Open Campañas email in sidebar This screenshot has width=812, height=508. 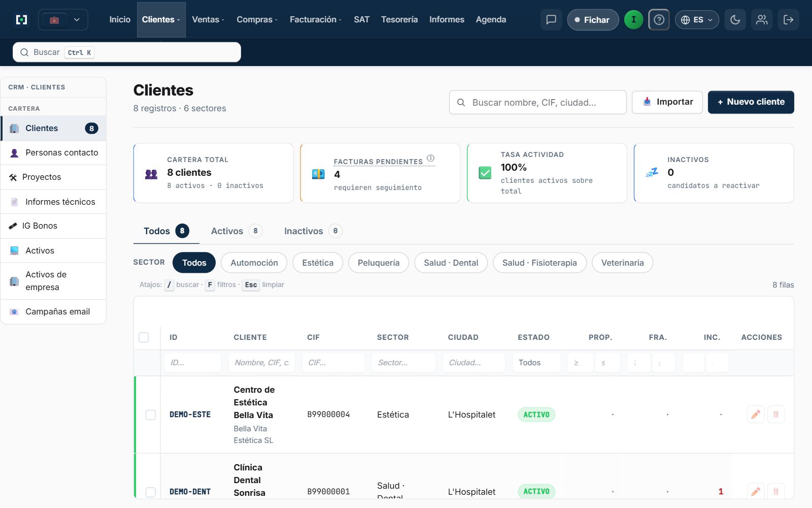pyautogui.click(x=53, y=311)
